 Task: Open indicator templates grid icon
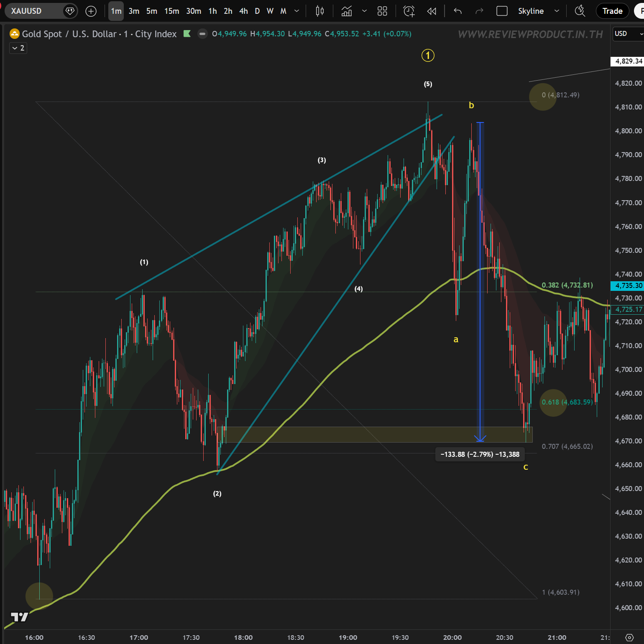(x=382, y=11)
